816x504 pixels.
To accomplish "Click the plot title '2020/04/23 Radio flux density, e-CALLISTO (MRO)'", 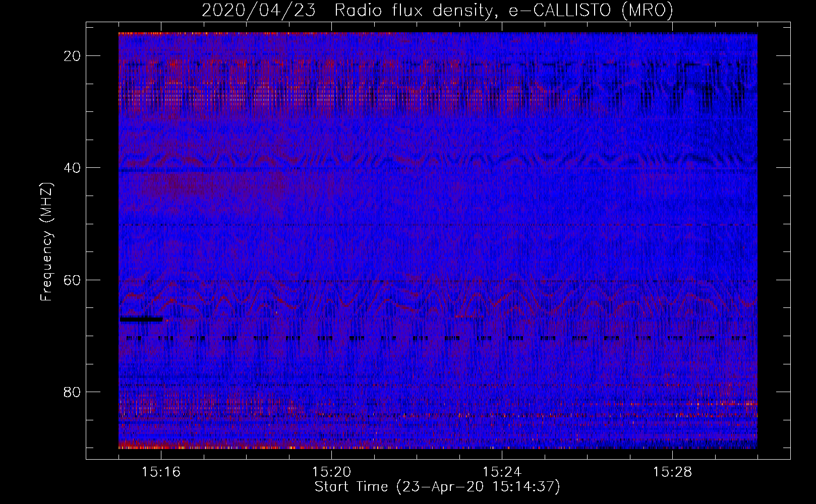I will click(437, 10).
